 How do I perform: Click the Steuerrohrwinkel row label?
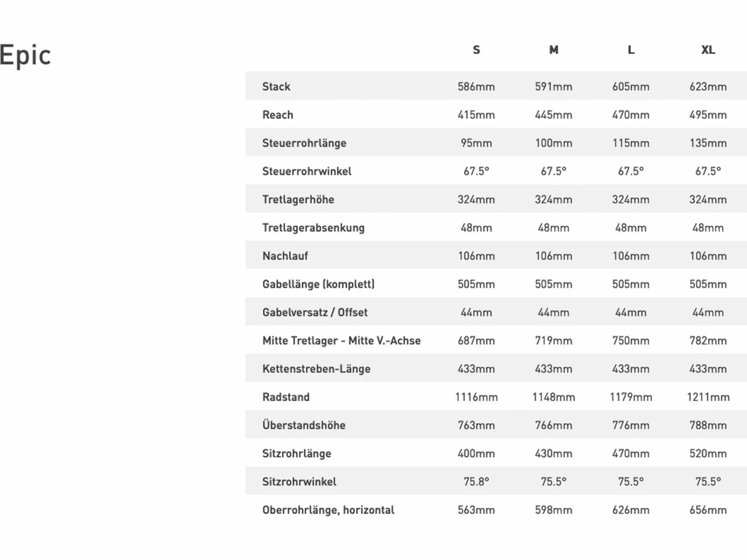(307, 171)
